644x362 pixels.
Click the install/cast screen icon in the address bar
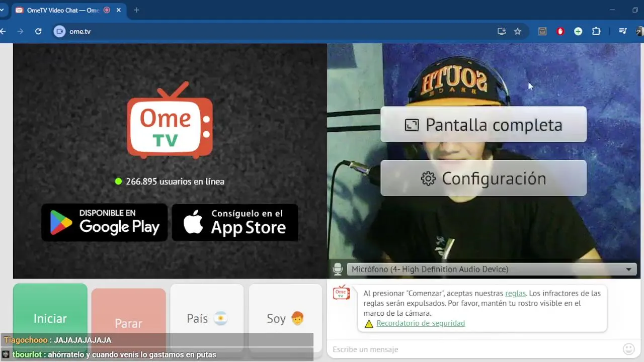502,31
